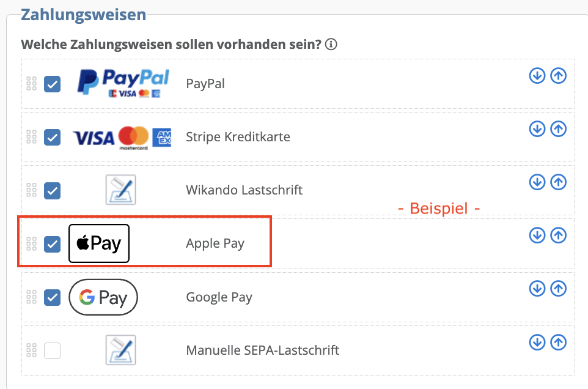Uncheck the PayPal payment method checkbox
Viewport: 588px width, 389px height.
[53, 84]
